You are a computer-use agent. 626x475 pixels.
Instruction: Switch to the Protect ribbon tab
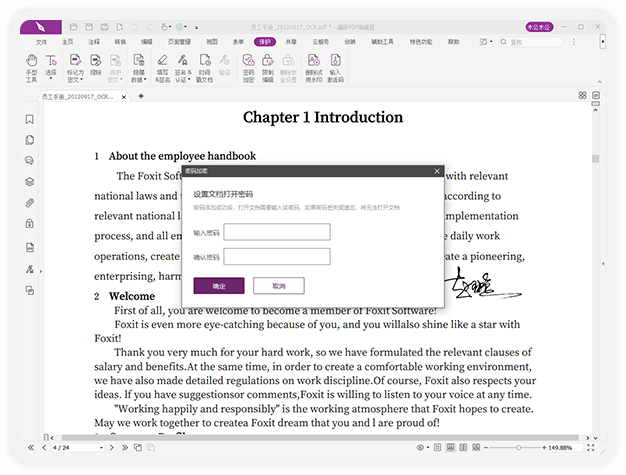265,42
